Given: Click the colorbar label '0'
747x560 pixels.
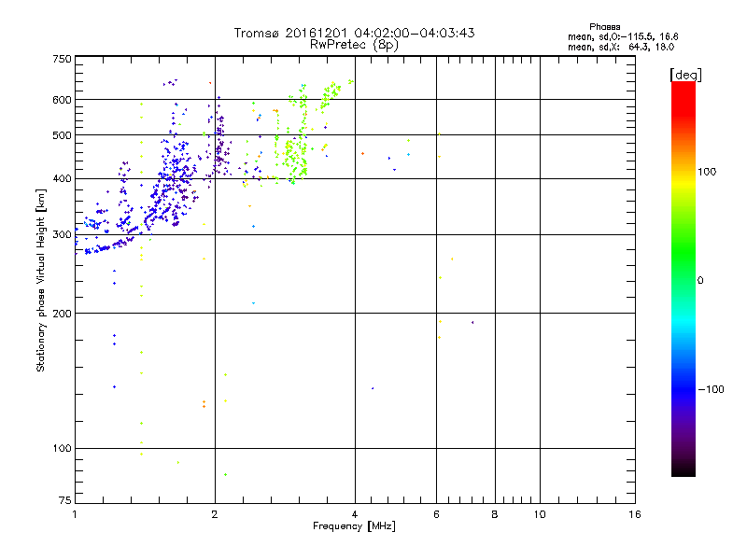Looking at the screenshot, I should (x=700, y=281).
